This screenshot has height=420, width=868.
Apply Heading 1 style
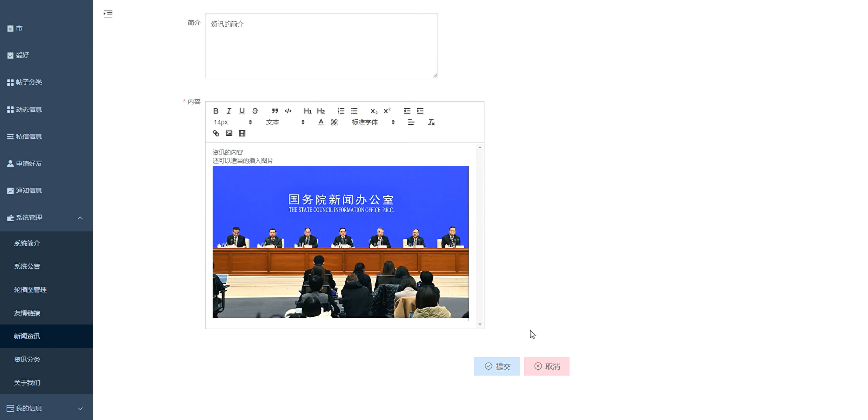pos(308,111)
